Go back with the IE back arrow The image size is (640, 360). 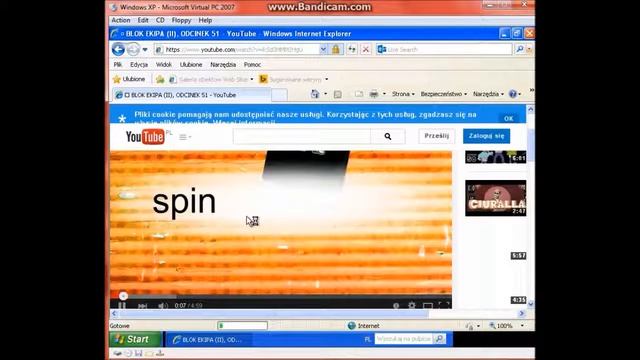pos(118,49)
